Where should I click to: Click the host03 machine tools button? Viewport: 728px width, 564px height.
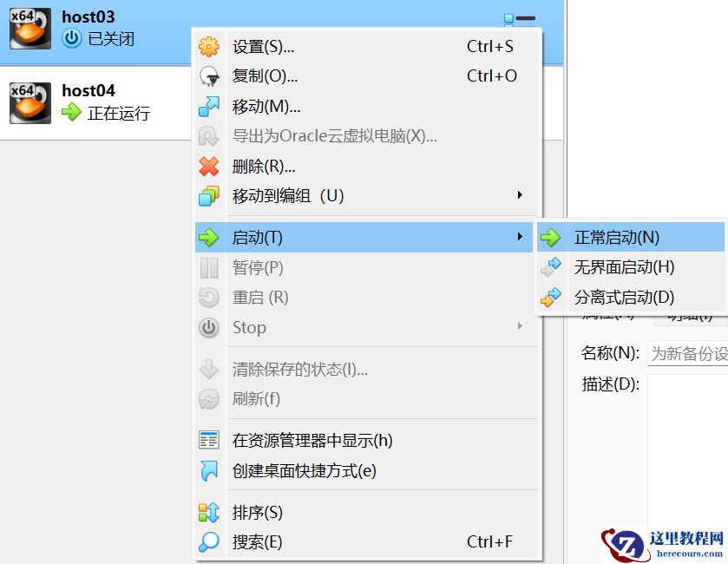click(520, 18)
